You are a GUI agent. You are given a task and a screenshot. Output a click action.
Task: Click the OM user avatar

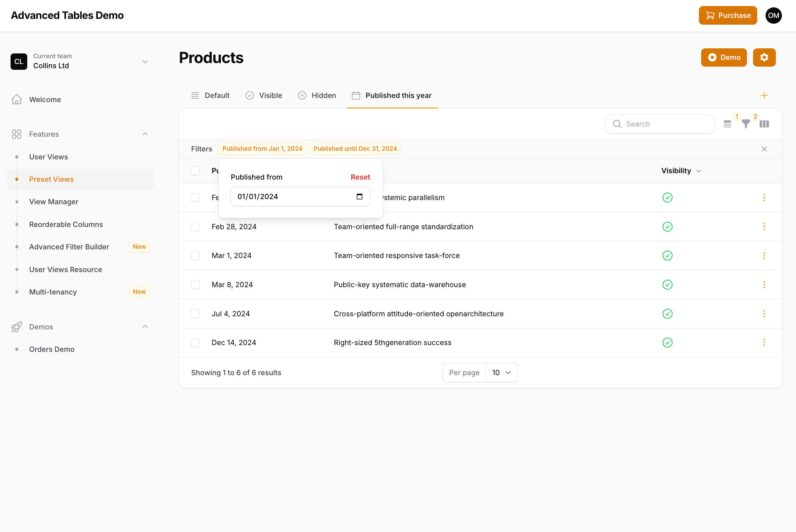(773, 16)
